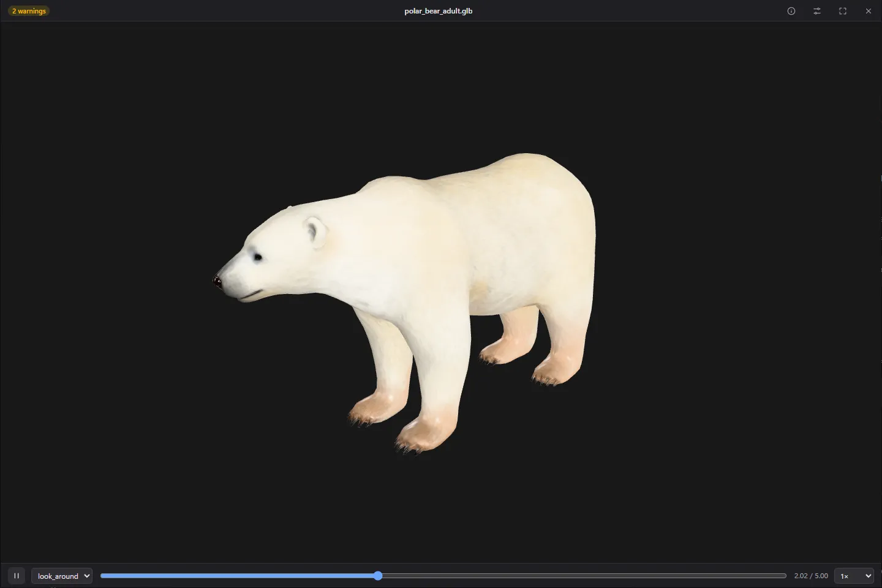Toggle fullscreen view
This screenshot has width=882, height=588.
click(x=843, y=11)
